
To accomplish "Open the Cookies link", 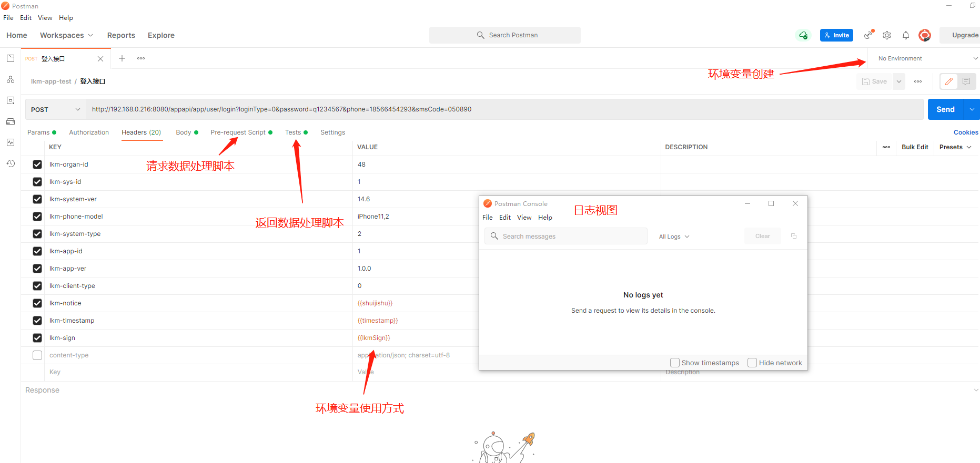I will click(x=966, y=132).
